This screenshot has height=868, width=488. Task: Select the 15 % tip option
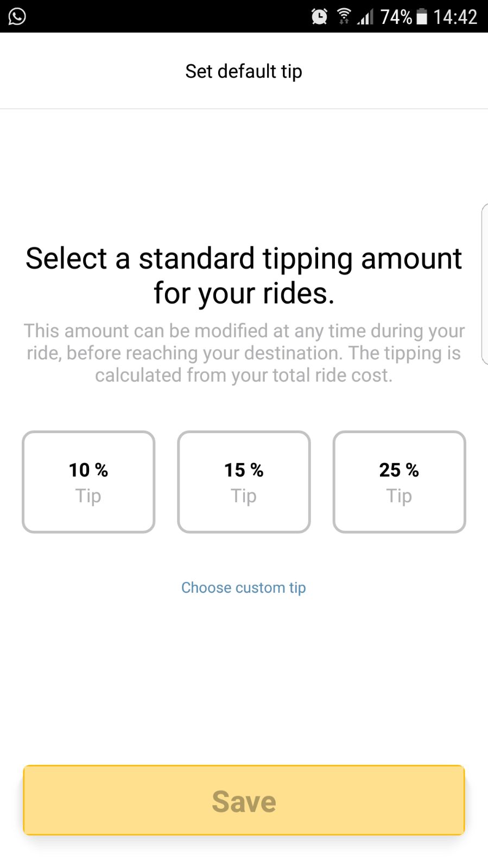click(244, 482)
